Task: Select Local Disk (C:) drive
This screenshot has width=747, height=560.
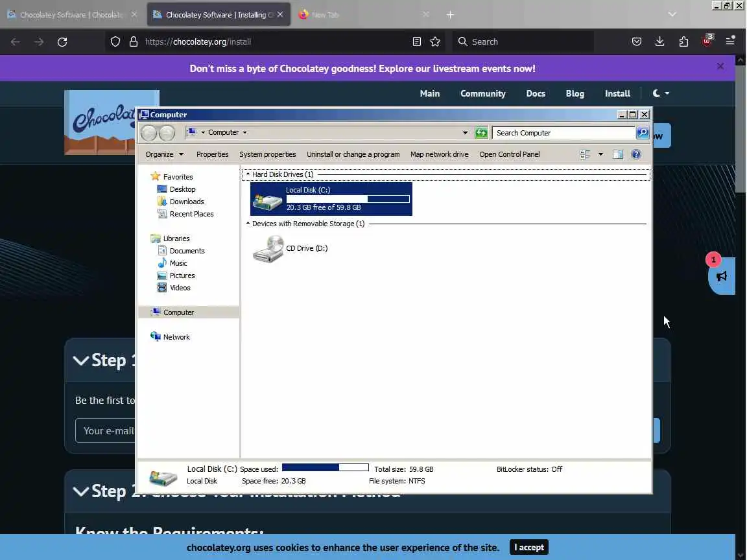Action: pyautogui.click(x=331, y=199)
